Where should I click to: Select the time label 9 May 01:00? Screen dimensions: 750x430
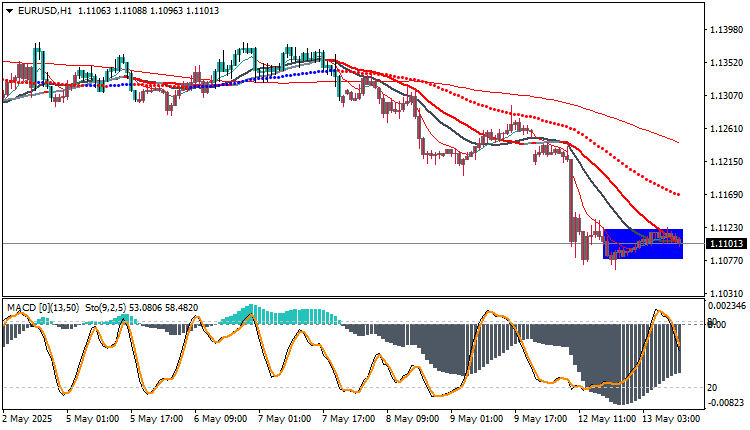(x=476, y=419)
